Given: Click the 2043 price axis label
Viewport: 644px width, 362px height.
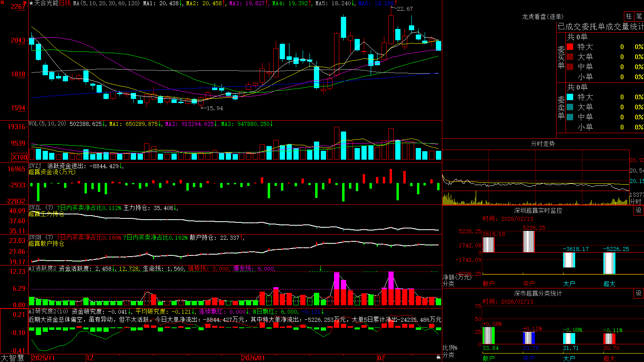Looking at the screenshot, I should point(18,40).
